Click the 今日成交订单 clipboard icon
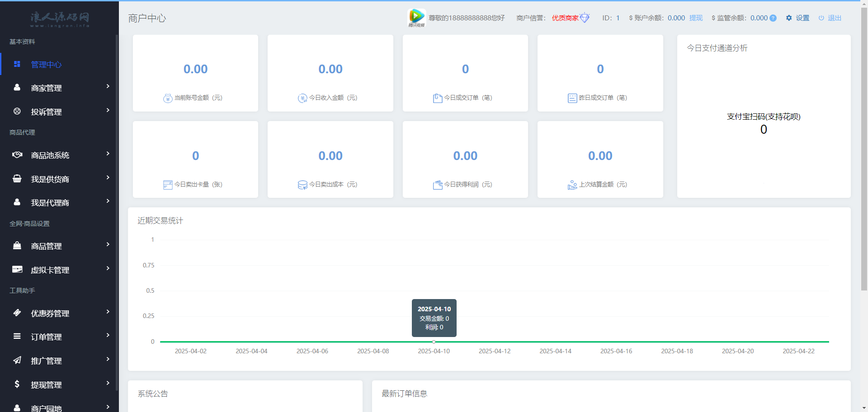Image resolution: width=868 pixels, height=412 pixels. point(437,98)
